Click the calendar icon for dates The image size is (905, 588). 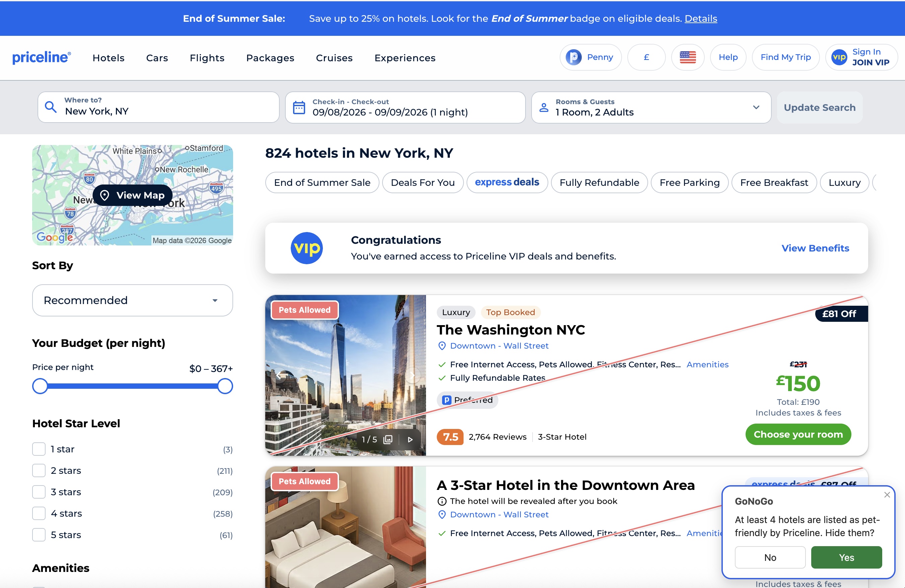(299, 107)
